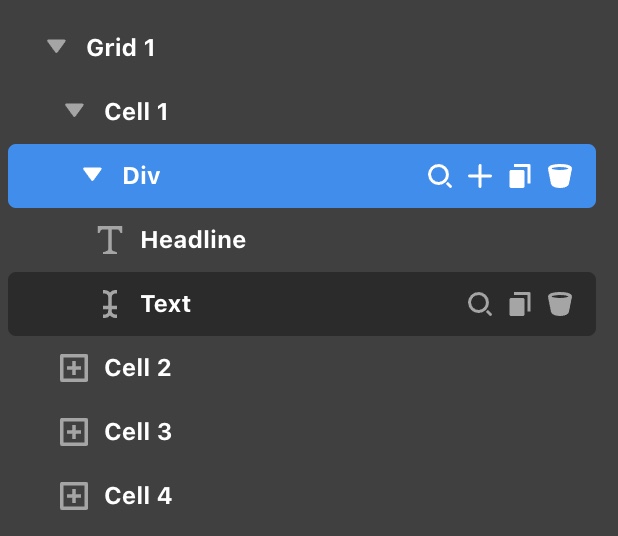Expand Cell 3 with plus box

coord(74,432)
